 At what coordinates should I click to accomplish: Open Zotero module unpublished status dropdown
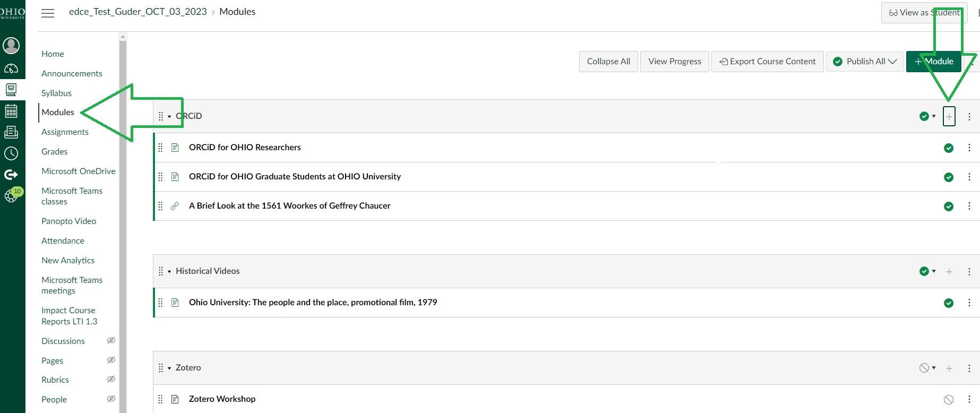tap(927, 368)
